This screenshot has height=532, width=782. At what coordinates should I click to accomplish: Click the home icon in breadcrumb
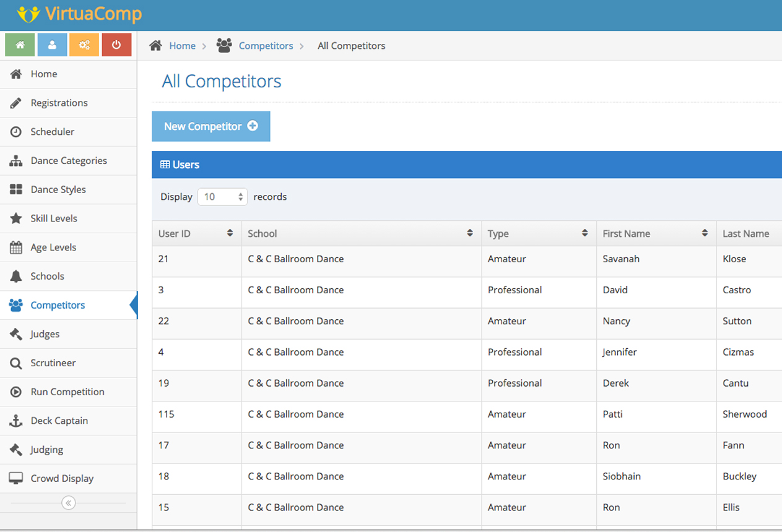tap(156, 46)
